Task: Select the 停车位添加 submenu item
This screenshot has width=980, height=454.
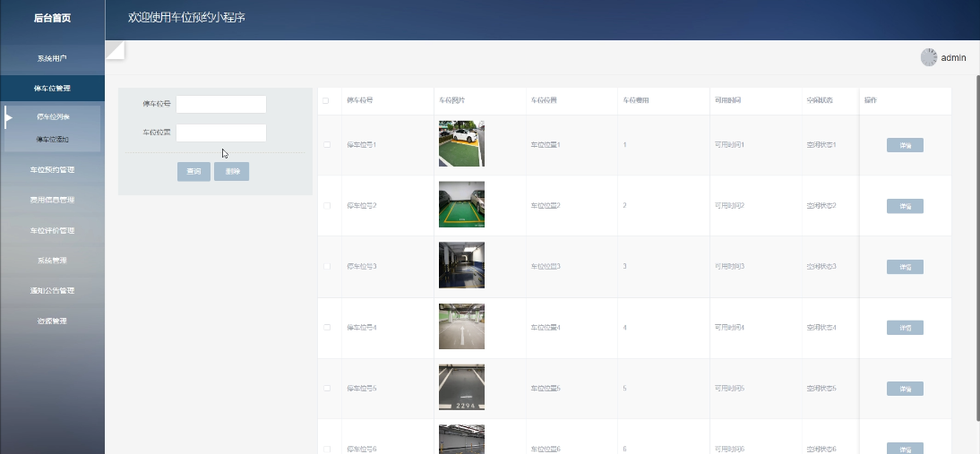Action: [53, 140]
